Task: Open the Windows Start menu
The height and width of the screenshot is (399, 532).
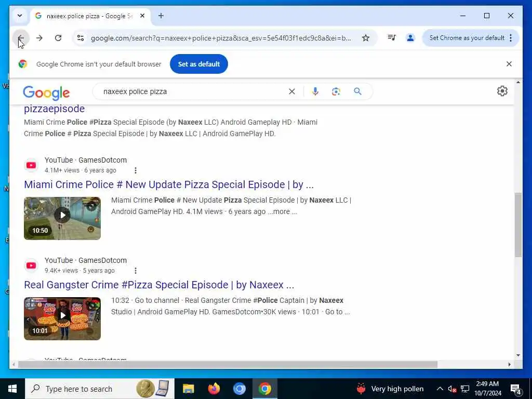Action: tap(12, 389)
